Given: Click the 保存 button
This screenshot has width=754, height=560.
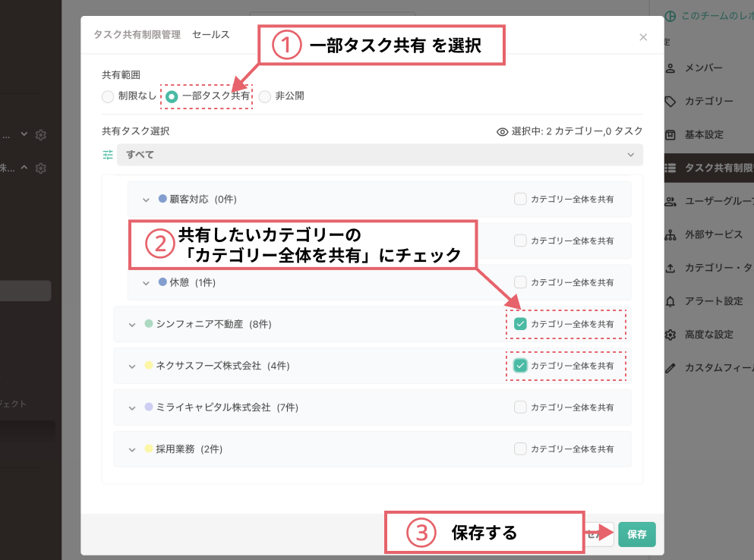Looking at the screenshot, I should [x=636, y=534].
